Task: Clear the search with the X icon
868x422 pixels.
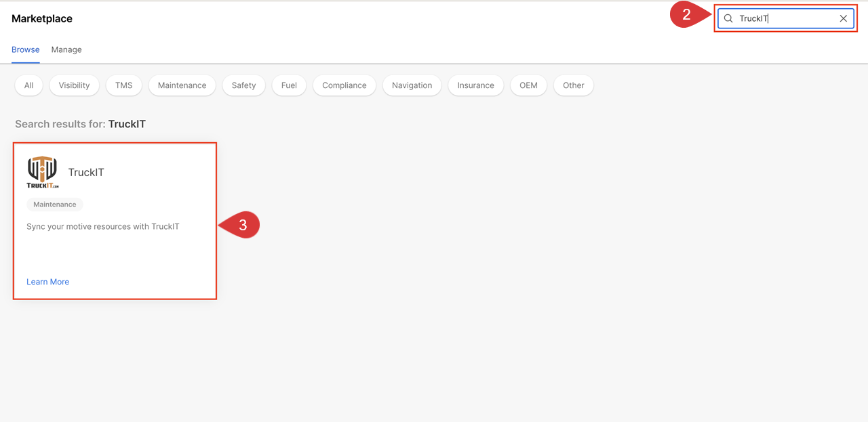Action: (843, 19)
